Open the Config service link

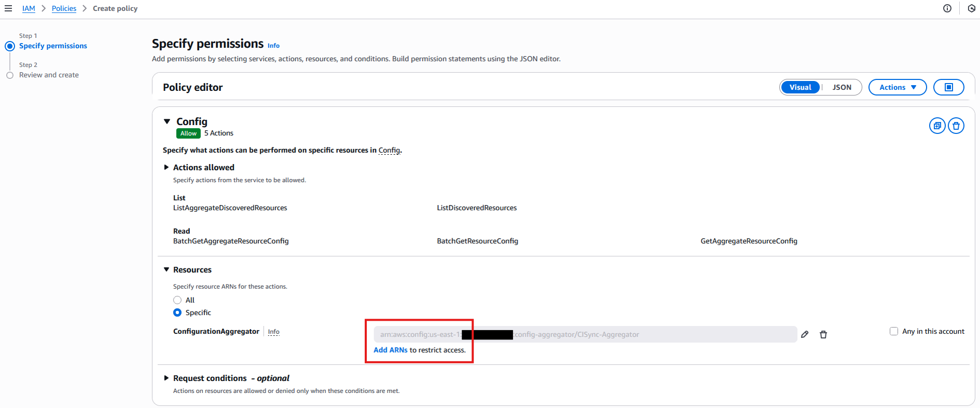pyautogui.click(x=389, y=150)
